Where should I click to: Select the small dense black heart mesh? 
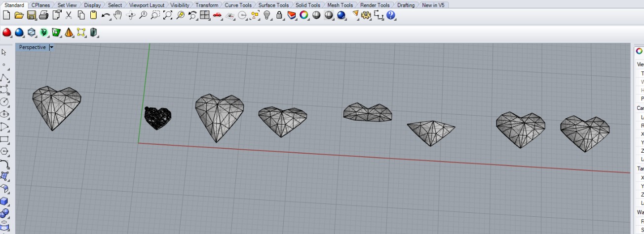(x=158, y=118)
